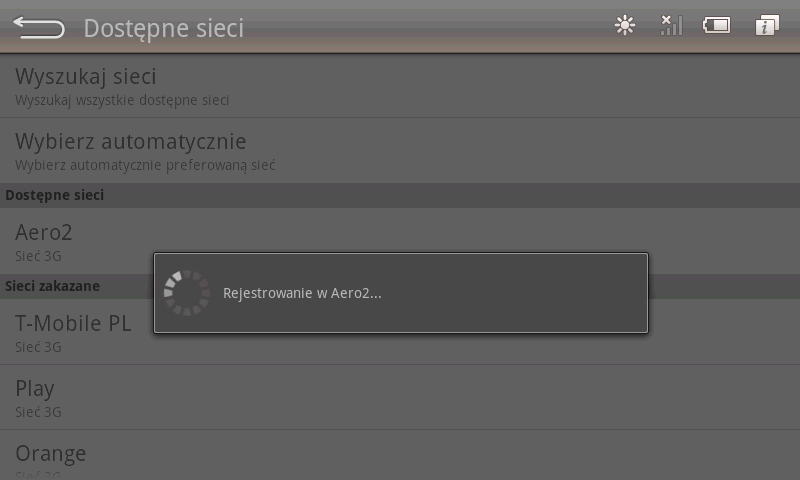The height and width of the screenshot is (480, 800).
Task: Tap the battery status icon
Action: coord(716,26)
